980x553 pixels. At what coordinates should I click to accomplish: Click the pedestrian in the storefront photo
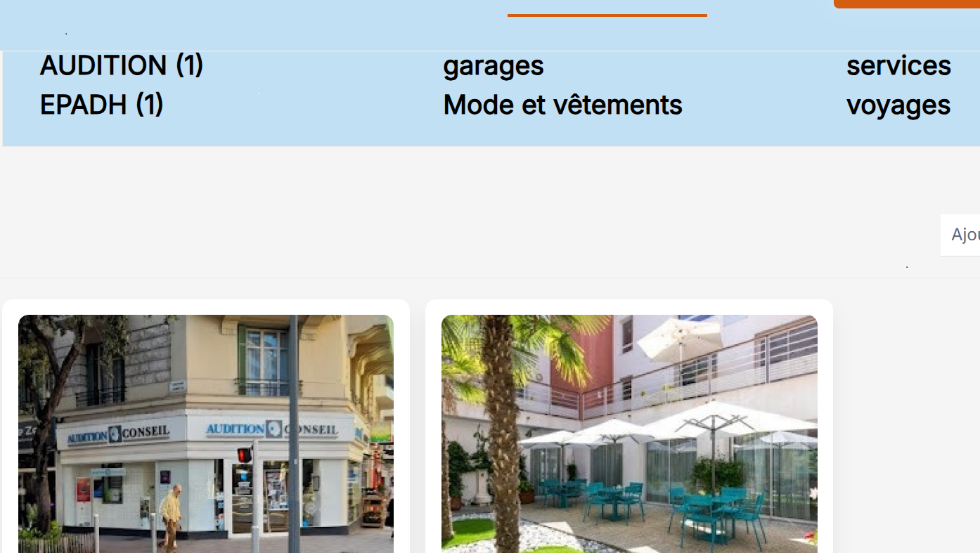171,516
